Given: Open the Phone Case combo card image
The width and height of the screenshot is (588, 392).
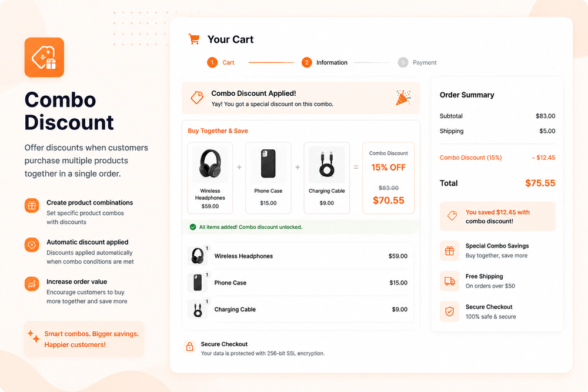Looking at the screenshot, I should pos(269,164).
